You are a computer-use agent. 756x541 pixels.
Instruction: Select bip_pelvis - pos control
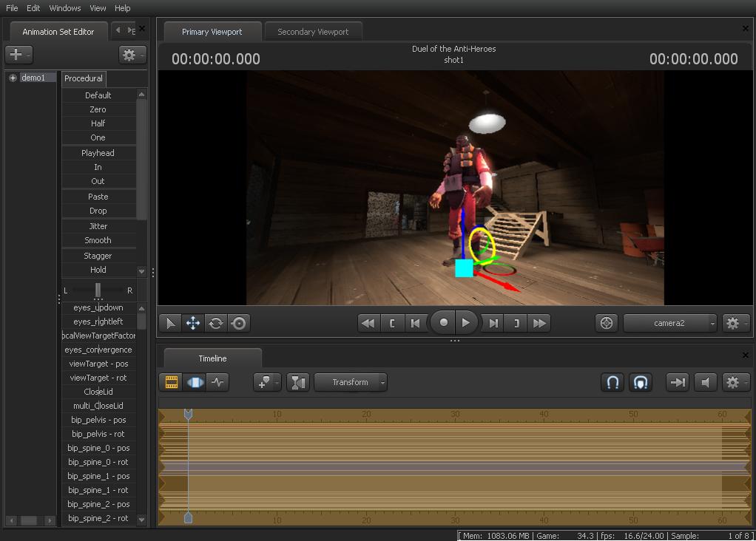point(98,420)
